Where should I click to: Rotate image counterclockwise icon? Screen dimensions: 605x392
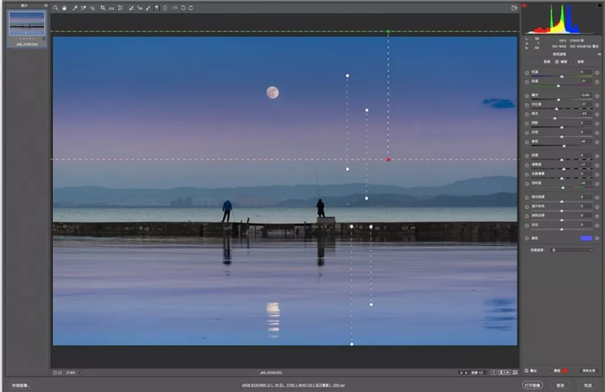[x=183, y=8]
